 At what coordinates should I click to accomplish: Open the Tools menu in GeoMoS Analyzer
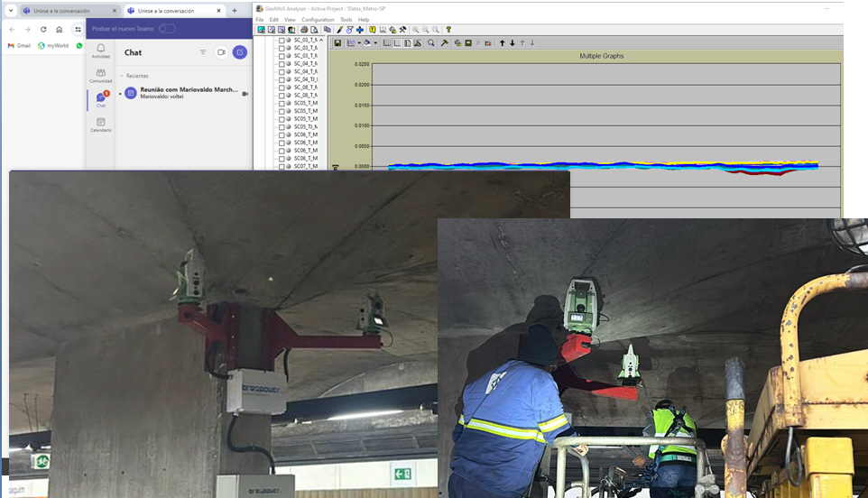pos(346,19)
